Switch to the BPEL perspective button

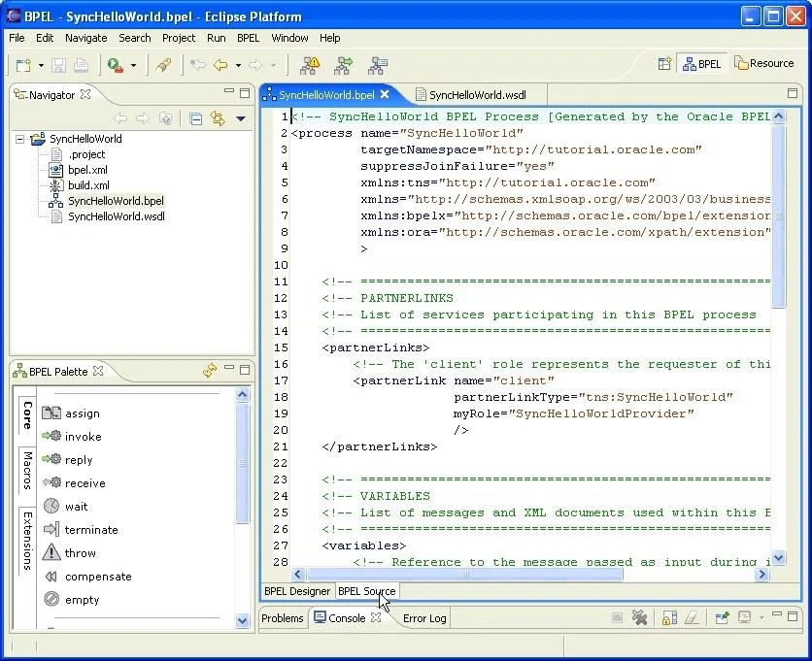[701, 64]
